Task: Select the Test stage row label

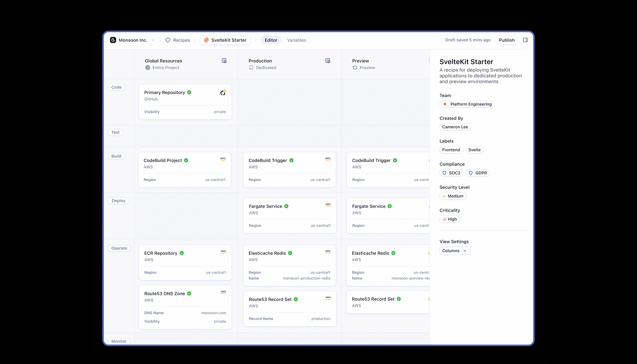Action: pos(115,132)
